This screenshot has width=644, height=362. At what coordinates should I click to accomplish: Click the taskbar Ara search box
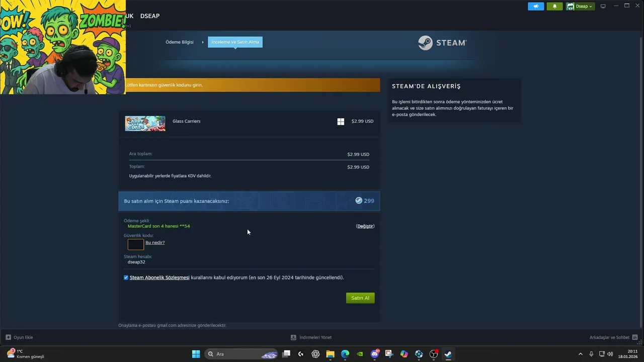[x=242, y=354]
